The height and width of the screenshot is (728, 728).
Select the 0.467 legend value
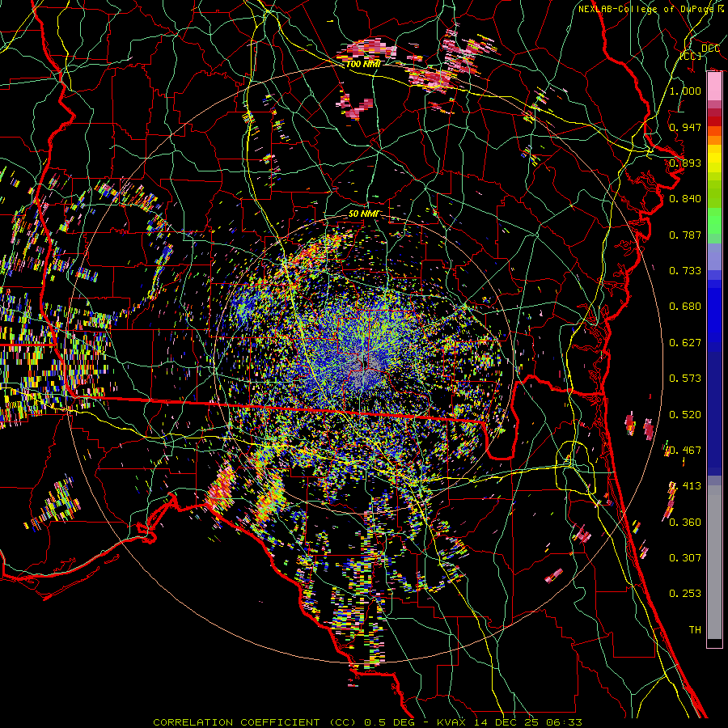[x=685, y=451]
